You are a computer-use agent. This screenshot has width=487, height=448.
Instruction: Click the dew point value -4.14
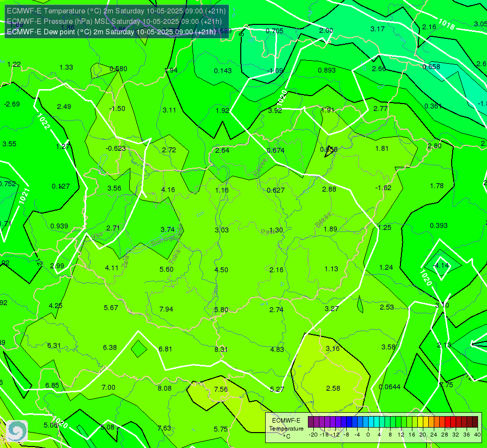(441, 265)
